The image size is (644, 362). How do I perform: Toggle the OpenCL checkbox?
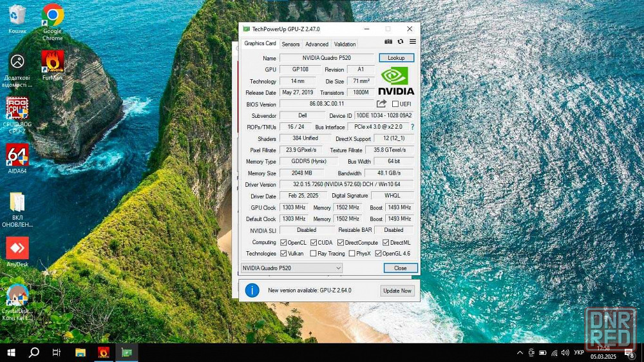[283, 242]
